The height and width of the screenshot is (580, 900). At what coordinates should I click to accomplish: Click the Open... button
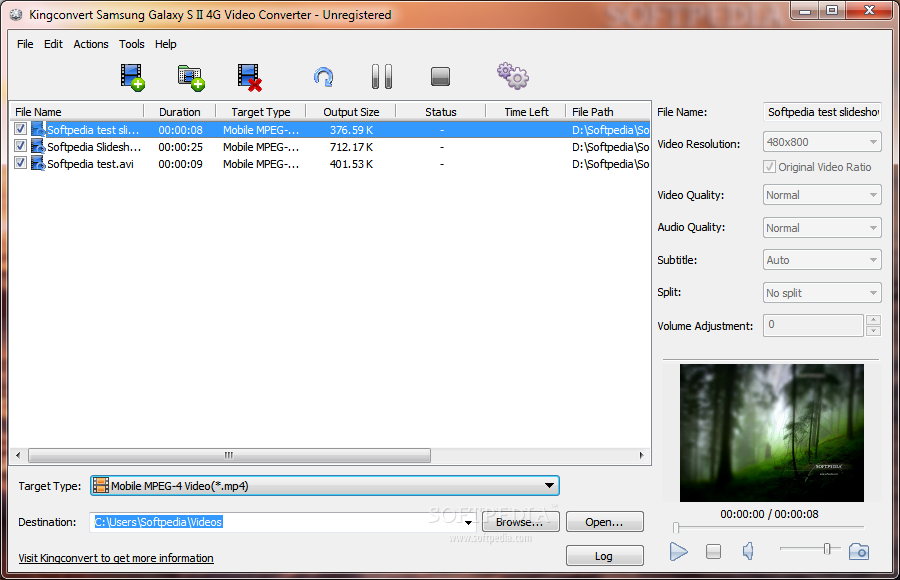604,522
